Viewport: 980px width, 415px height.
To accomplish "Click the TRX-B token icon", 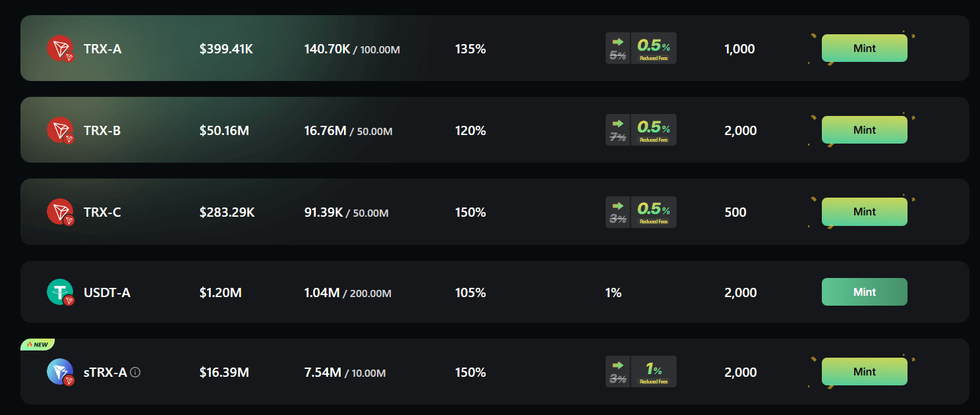I will (60, 130).
